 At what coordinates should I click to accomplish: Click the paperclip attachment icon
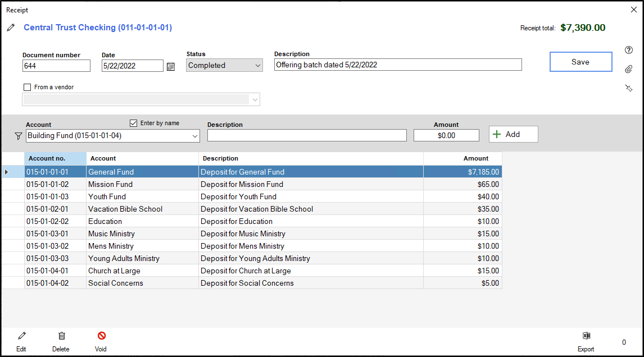629,69
